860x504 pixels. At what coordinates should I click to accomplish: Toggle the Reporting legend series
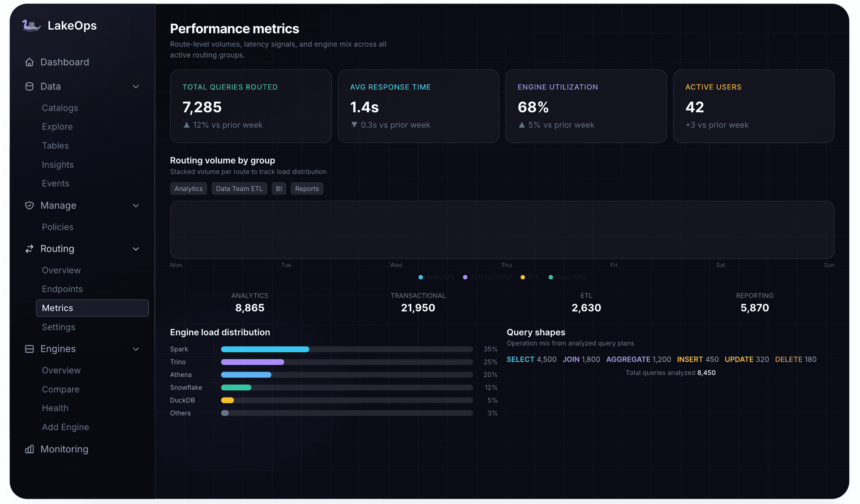(567, 277)
